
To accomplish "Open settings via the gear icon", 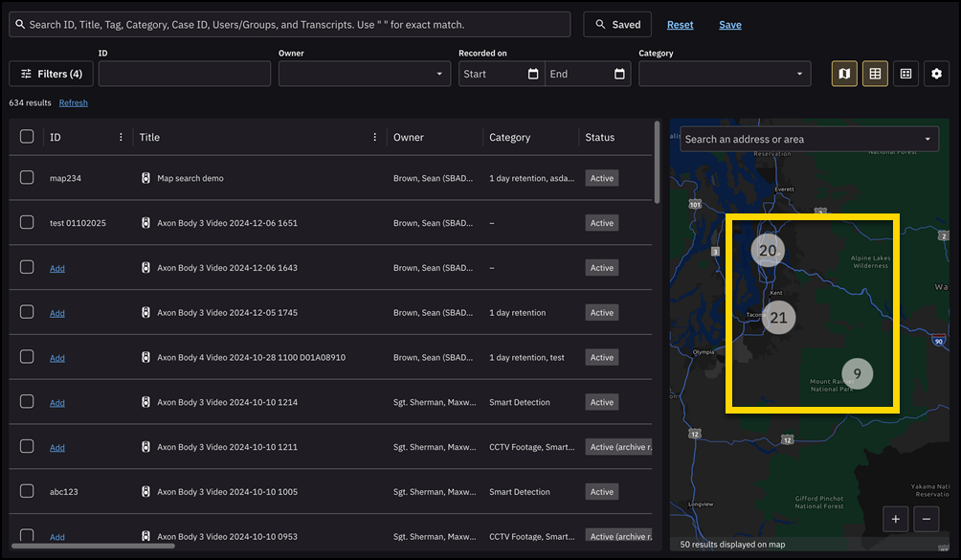I will click(936, 74).
